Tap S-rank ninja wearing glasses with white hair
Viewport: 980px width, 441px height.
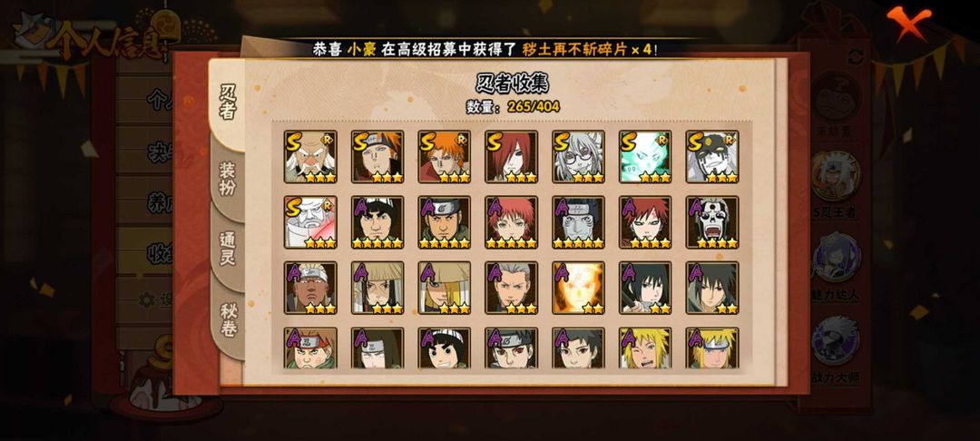578,157
